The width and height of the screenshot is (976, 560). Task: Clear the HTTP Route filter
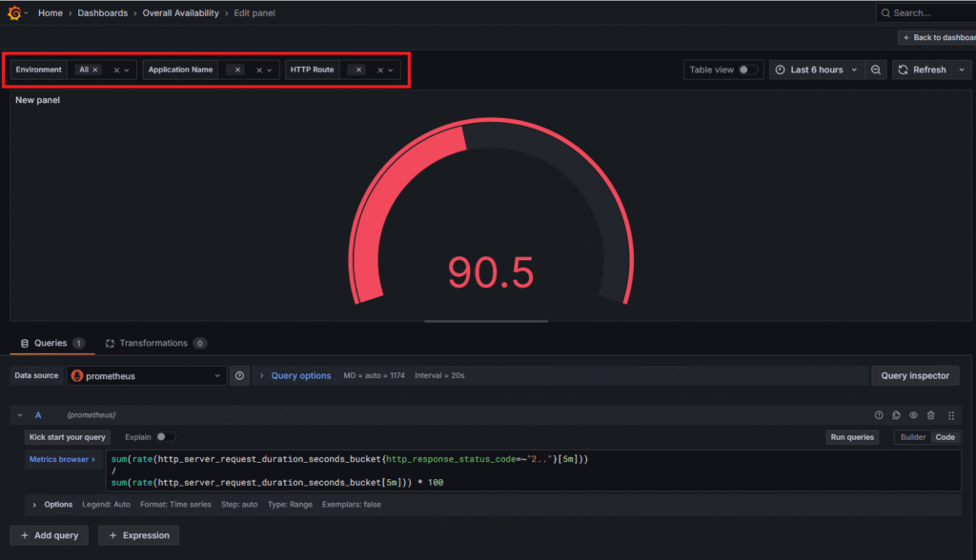coord(379,70)
